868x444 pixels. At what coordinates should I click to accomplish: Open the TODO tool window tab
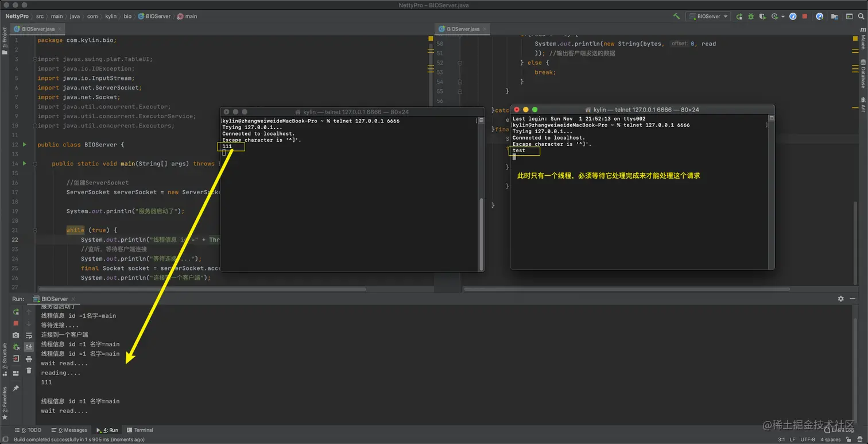[x=28, y=430]
